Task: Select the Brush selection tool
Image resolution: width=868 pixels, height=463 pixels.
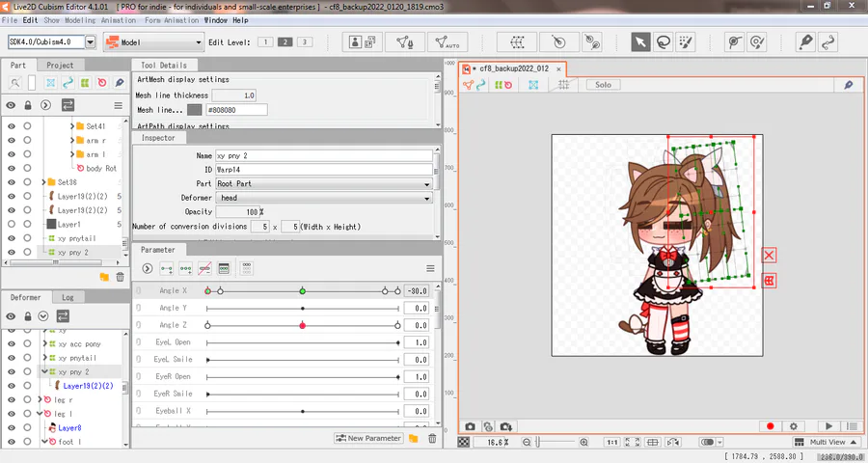Action: [686, 42]
